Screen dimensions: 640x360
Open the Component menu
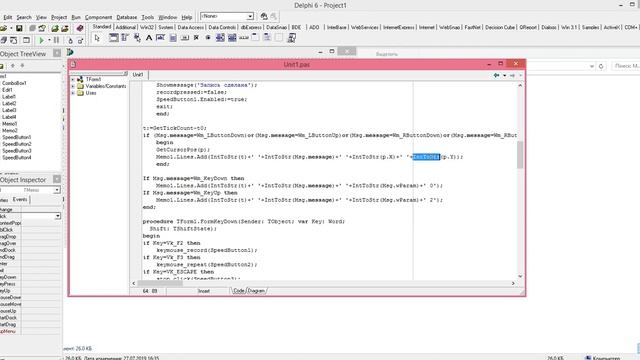[x=98, y=17]
